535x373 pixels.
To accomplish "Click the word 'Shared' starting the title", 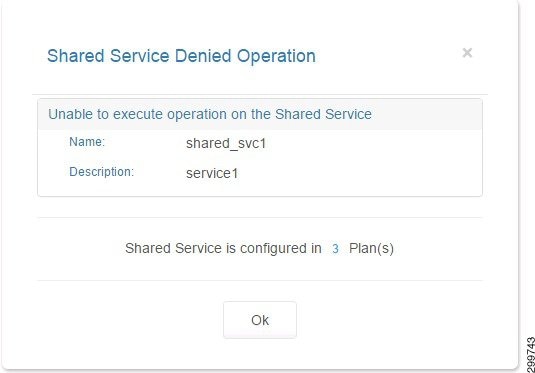I will 75,56.
